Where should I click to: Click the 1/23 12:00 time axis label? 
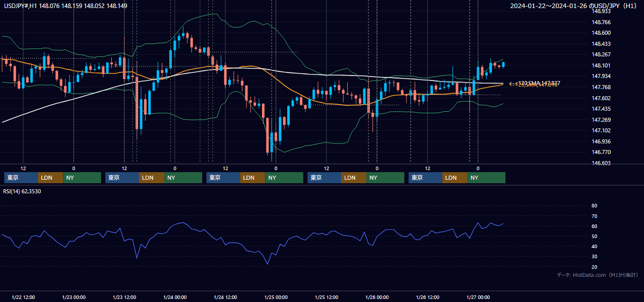pyautogui.click(x=124, y=297)
